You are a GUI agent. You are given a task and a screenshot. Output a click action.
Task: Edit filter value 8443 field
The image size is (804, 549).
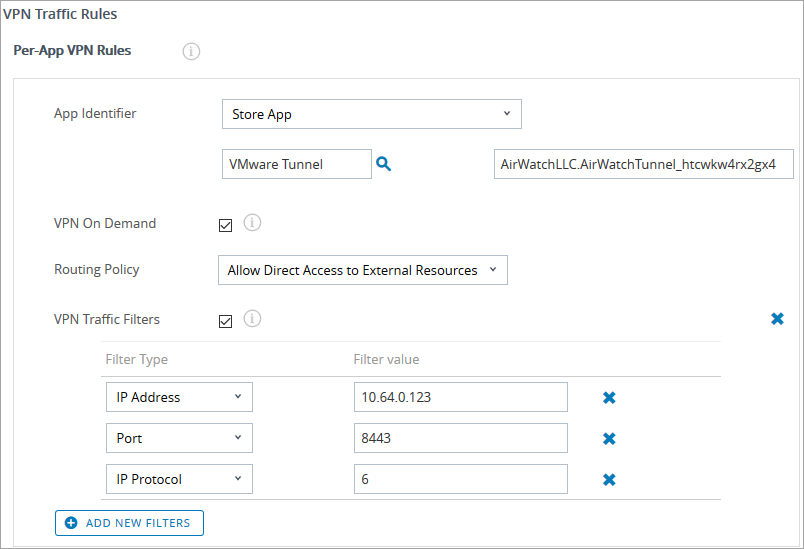pyautogui.click(x=460, y=438)
